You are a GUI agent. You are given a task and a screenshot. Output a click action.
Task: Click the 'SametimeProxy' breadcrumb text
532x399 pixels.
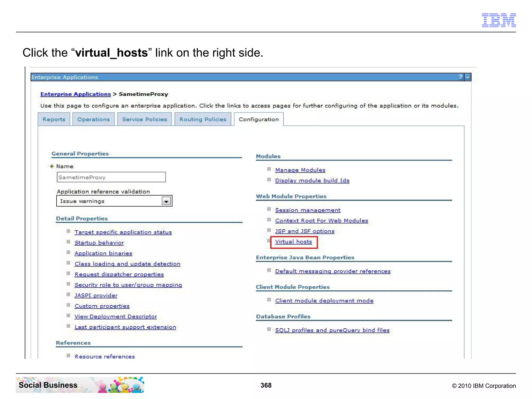click(143, 94)
